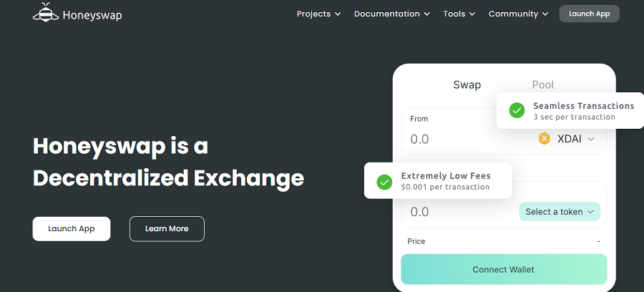Click the Launch App button in the header

[590, 14]
